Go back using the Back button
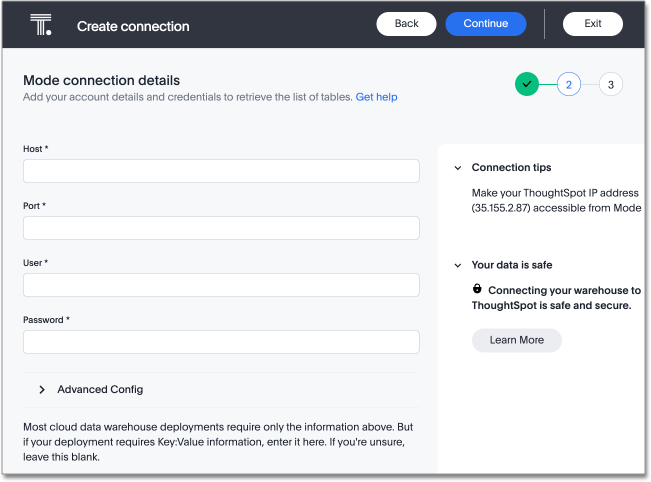The image size is (651, 482). pyautogui.click(x=406, y=24)
